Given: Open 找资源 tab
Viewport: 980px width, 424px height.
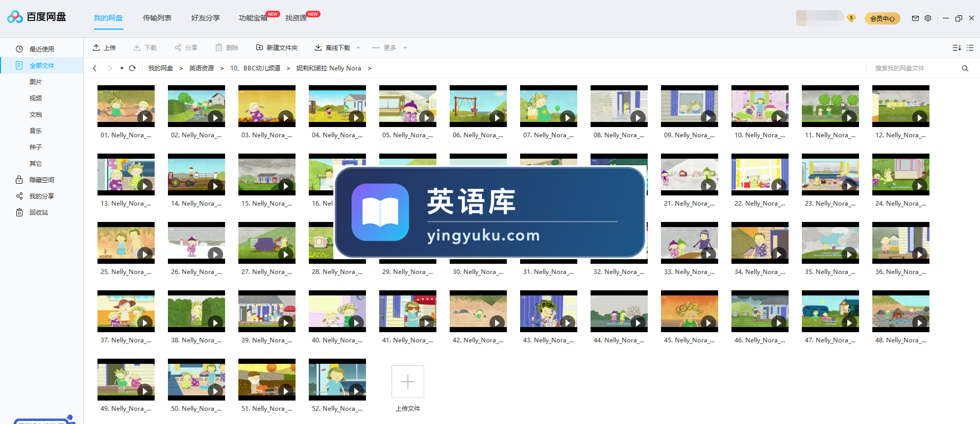Looking at the screenshot, I should tap(296, 18).
